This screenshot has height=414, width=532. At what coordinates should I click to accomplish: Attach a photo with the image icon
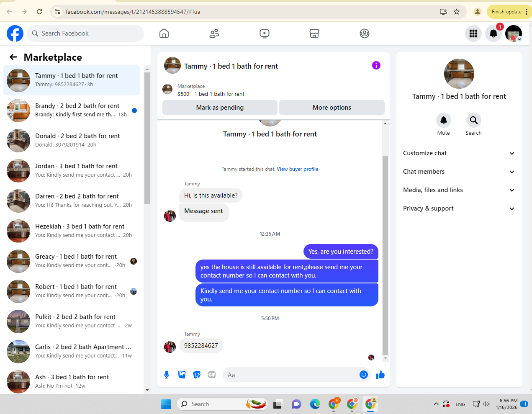[x=182, y=375]
